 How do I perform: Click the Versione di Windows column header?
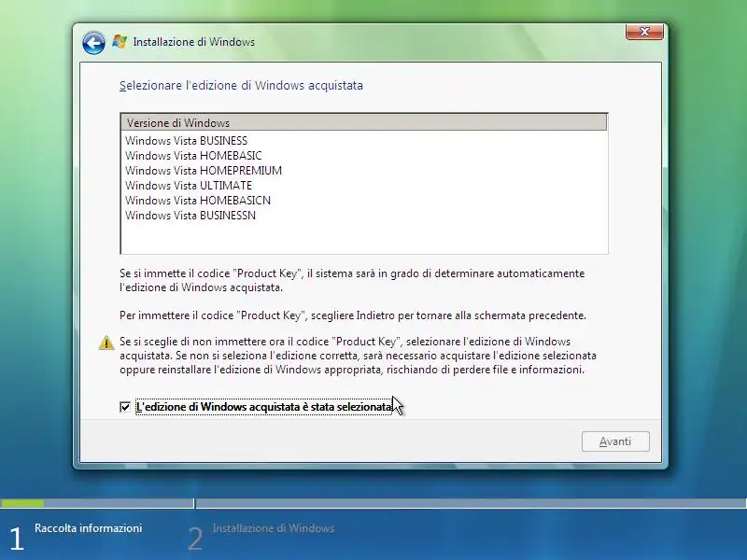[x=364, y=122]
